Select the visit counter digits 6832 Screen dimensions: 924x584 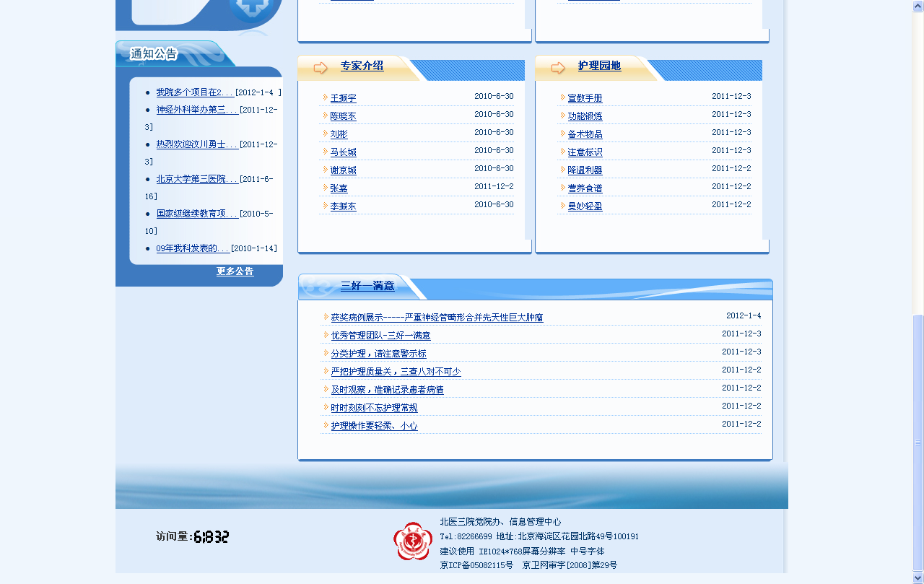(x=210, y=536)
